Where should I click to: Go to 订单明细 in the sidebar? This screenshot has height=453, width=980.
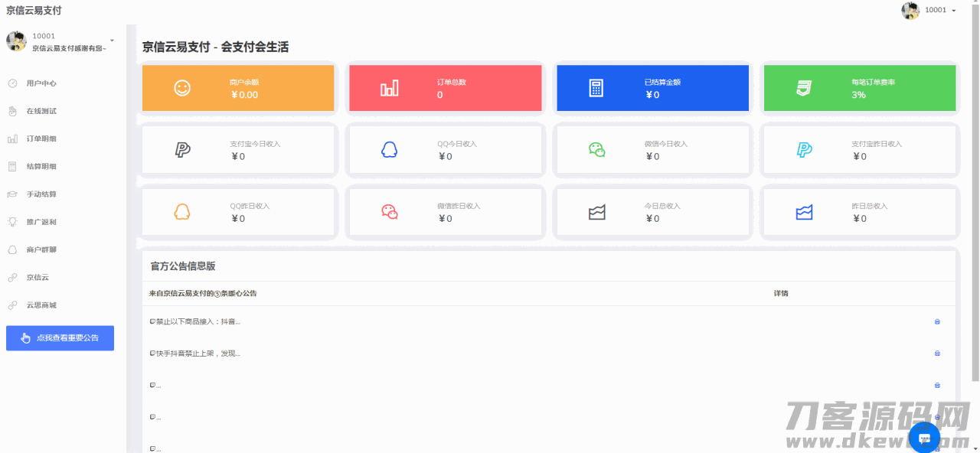tap(41, 139)
